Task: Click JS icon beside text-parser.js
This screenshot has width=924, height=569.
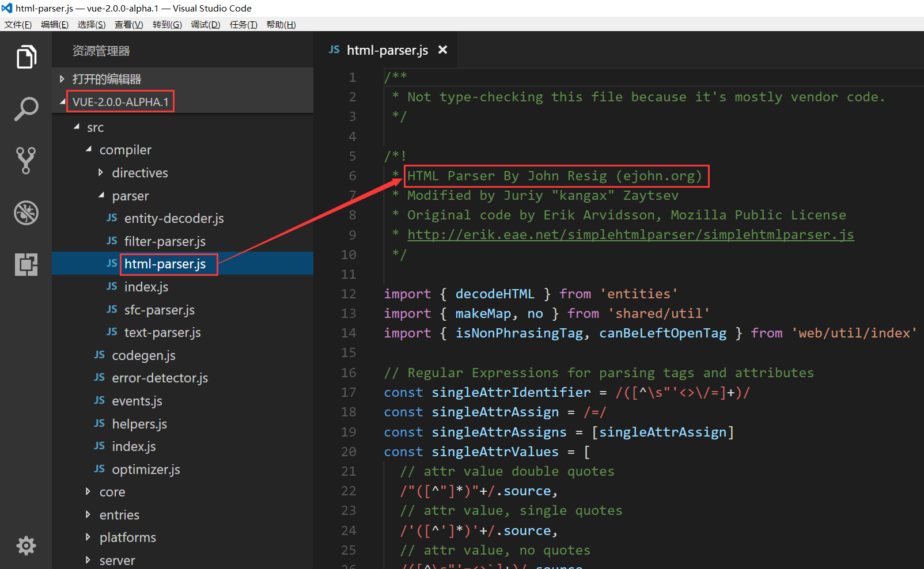Action: pos(112,332)
